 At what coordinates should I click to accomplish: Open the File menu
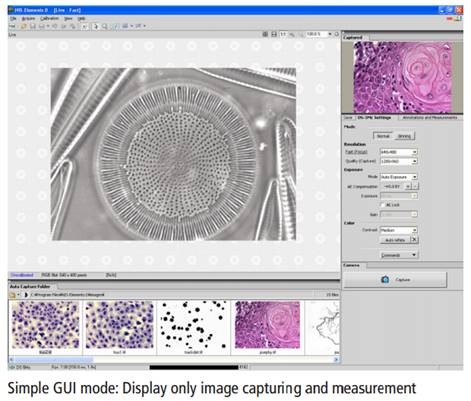13,19
